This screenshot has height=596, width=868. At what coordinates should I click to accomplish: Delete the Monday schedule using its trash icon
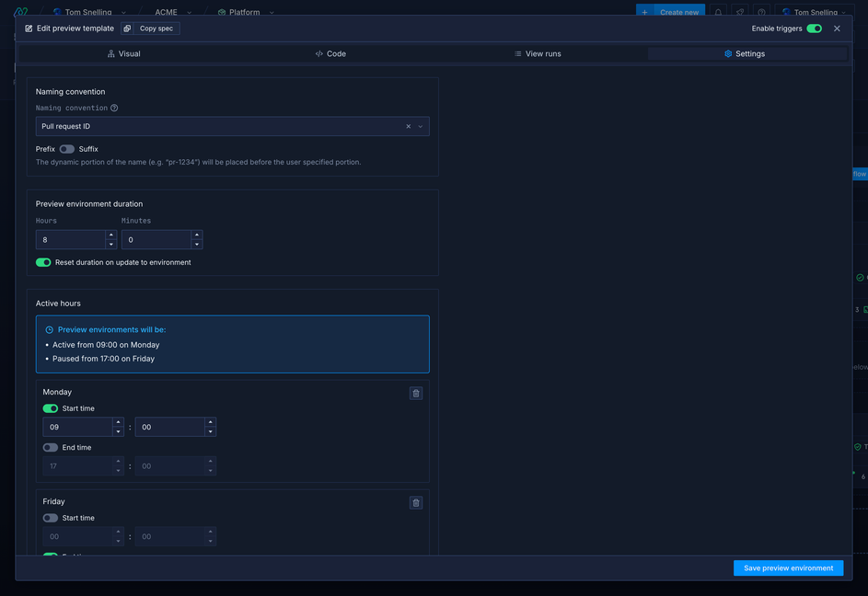(x=415, y=392)
